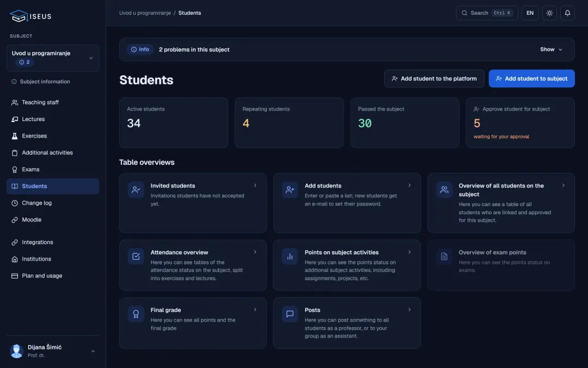588x368 pixels.
Task: Click Institutions house icon
Action: (15, 259)
